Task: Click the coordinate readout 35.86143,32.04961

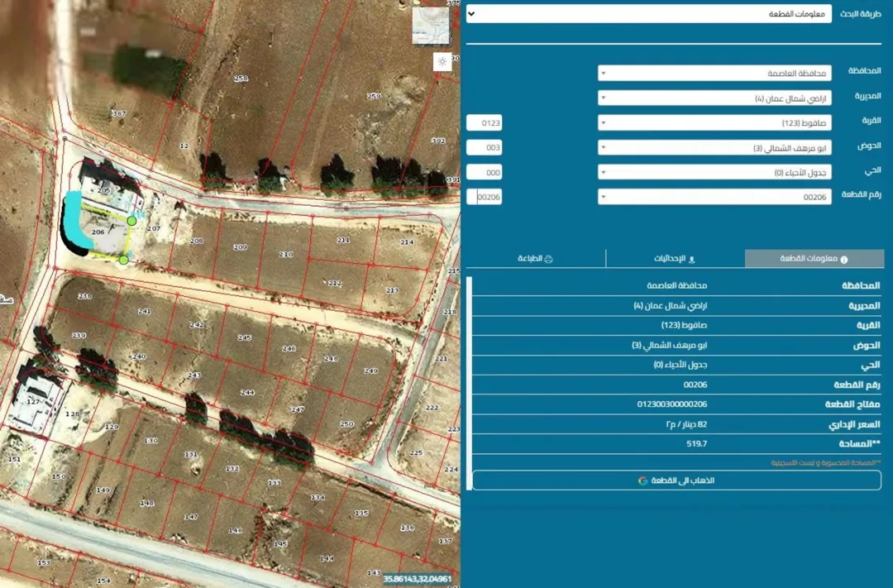Action: coord(417,579)
